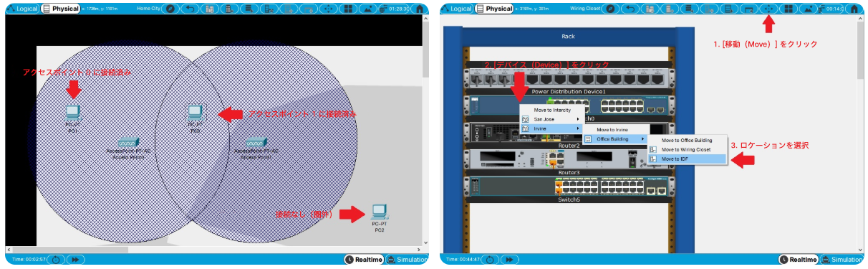This screenshot has width=868, height=269.
Task: Open navigation compass in Home City window
Action: [170, 9]
